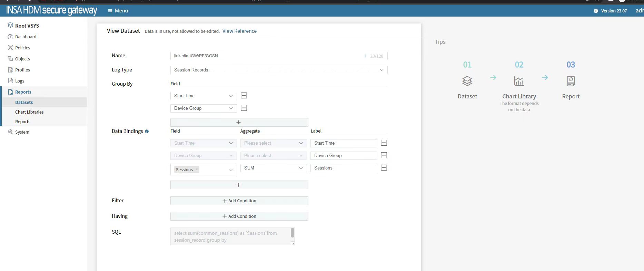Open the top Menu

click(x=118, y=11)
